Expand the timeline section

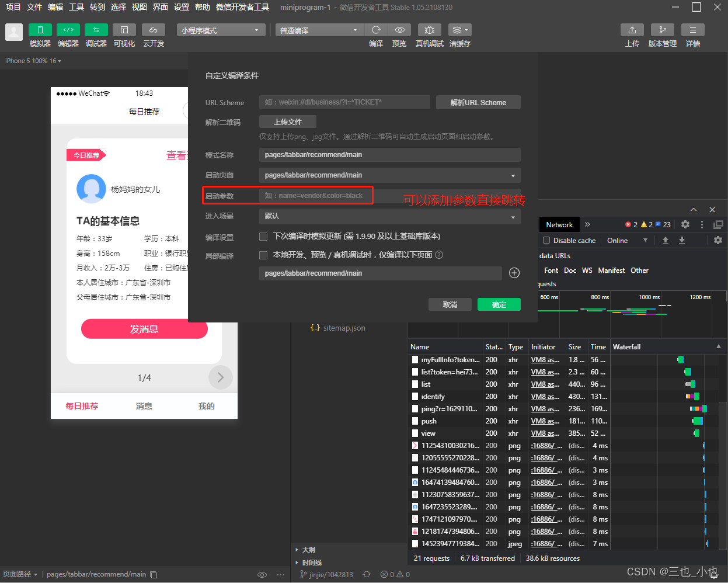(x=309, y=563)
